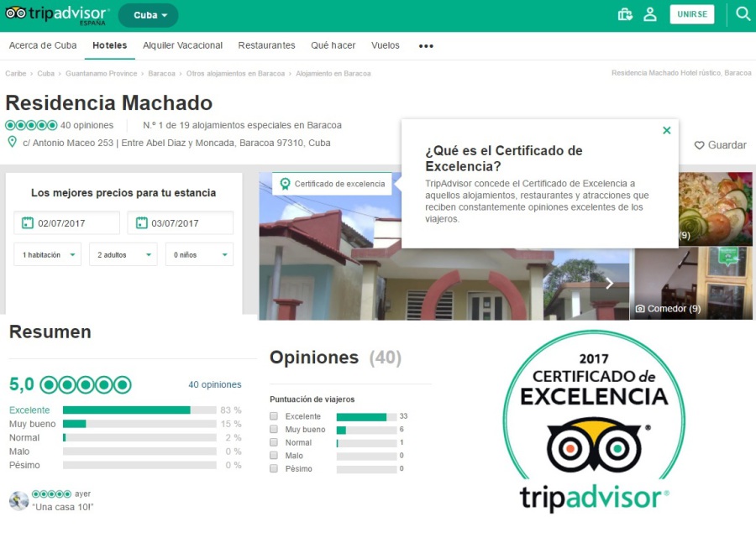The height and width of the screenshot is (543, 756).
Task: Switch to the Restaurantes tab
Action: point(266,45)
